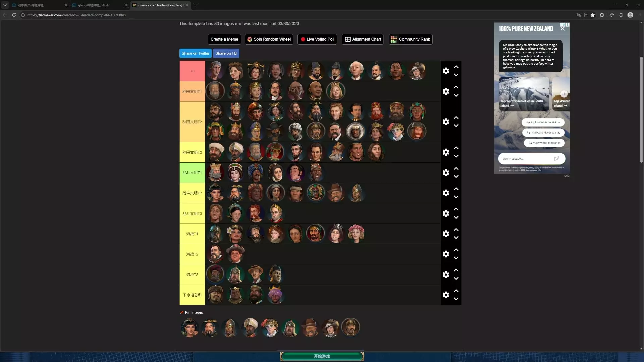Move 种田文明T3 tier up
This screenshot has height=362, width=644.
tap(456, 148)
